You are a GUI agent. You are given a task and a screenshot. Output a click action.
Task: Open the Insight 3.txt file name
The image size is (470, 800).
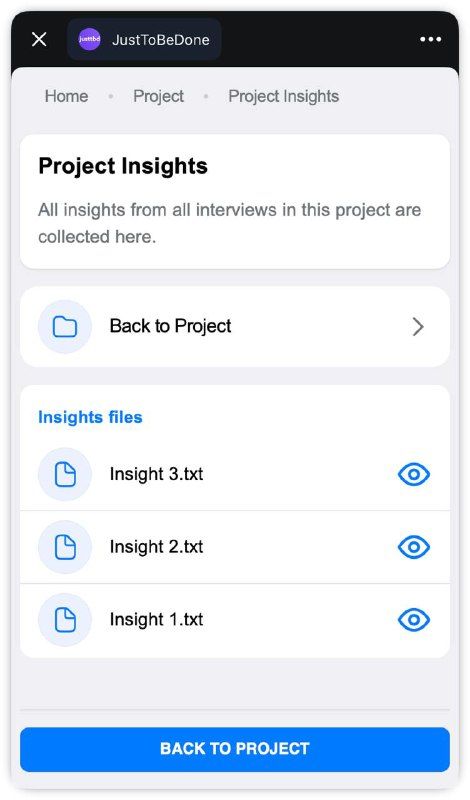point(156,474)
